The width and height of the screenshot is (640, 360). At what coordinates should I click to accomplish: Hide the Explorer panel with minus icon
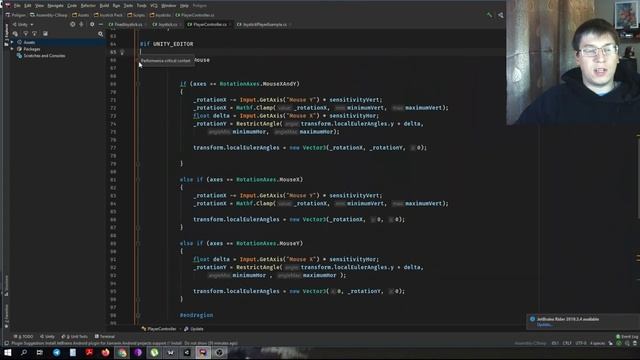coord(100,24)
